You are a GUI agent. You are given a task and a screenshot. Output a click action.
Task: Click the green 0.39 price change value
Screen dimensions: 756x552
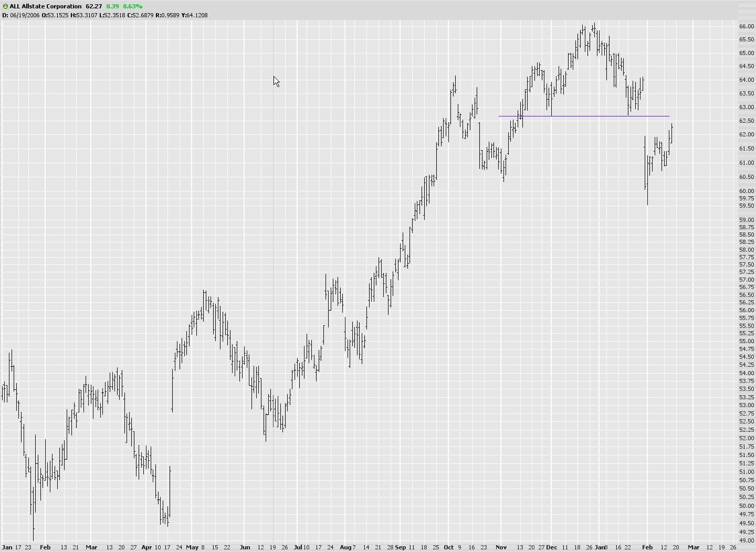point(112,6)
